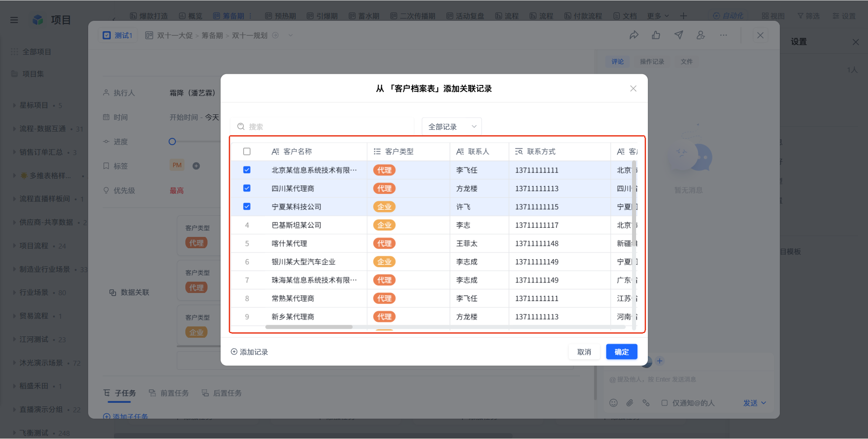The height and width of the screenshot is (439, 868).
Task: Select row 8 常熟某代理商
Action: [x=247, y=298]
